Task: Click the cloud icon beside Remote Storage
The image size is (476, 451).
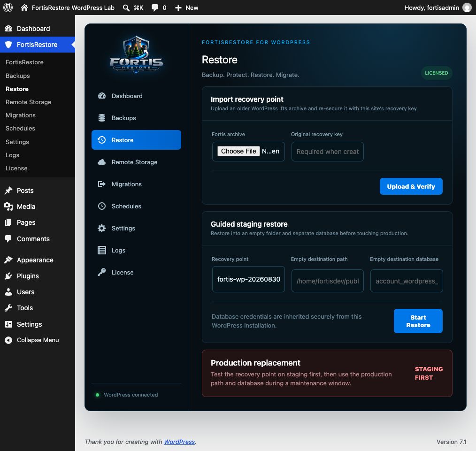Action: 102,162
